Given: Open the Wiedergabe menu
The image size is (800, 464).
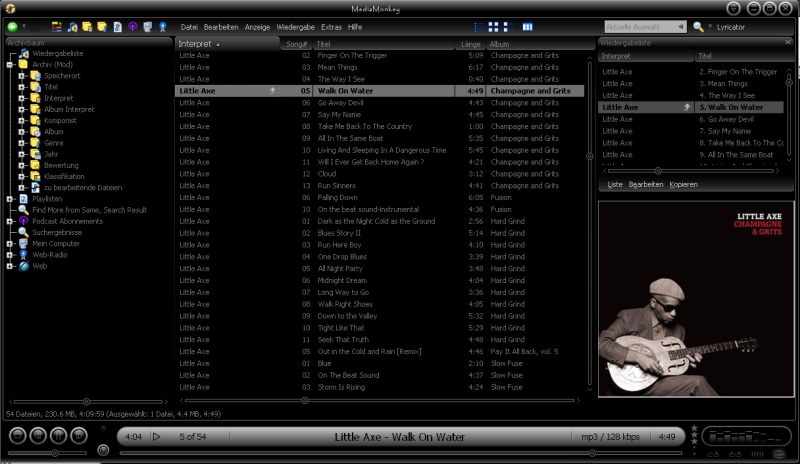Looking at the screenshot, I should (295, 27).
